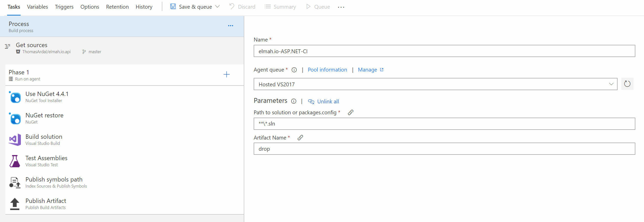
Task: Open the Pool information link
Action: [327, 70]
